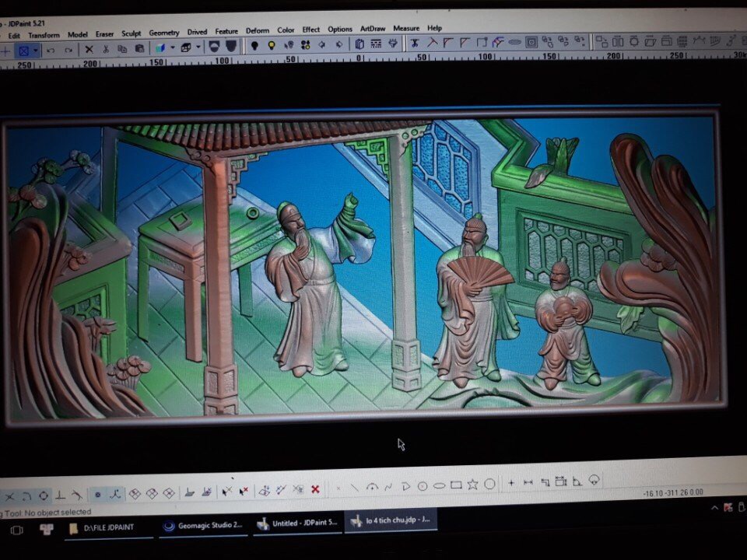This screenshot has width=747, height=560.
Task: Click the flat oval shape icon
Action: coord(514,42)
